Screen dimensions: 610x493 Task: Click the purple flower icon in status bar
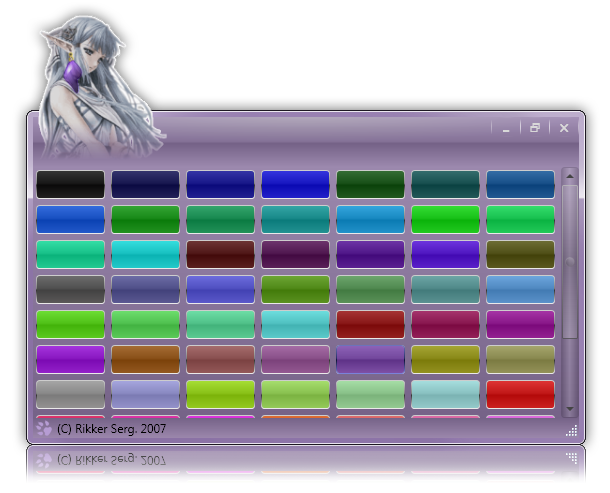[x=43, y=429]
